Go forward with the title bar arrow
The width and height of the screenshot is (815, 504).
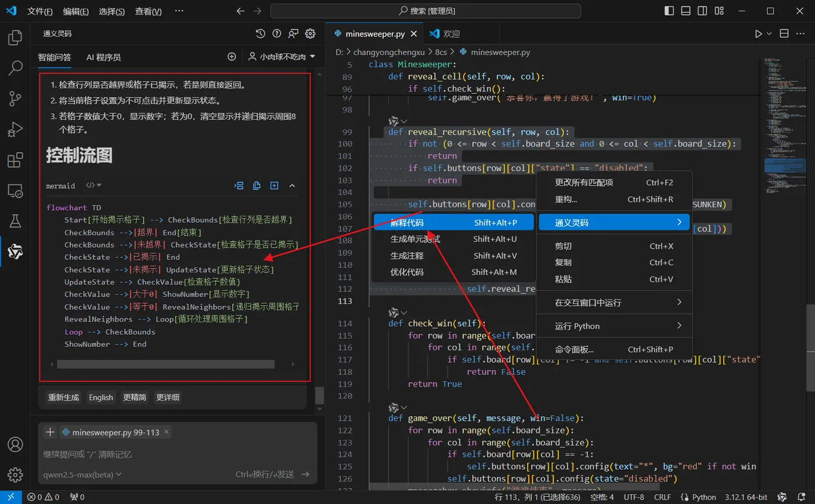258,11
